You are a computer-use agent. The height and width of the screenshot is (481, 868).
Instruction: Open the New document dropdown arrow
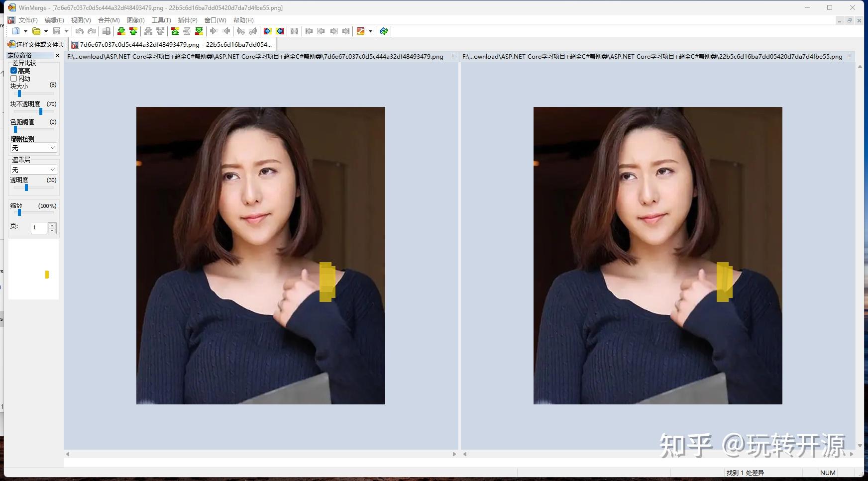25,31
